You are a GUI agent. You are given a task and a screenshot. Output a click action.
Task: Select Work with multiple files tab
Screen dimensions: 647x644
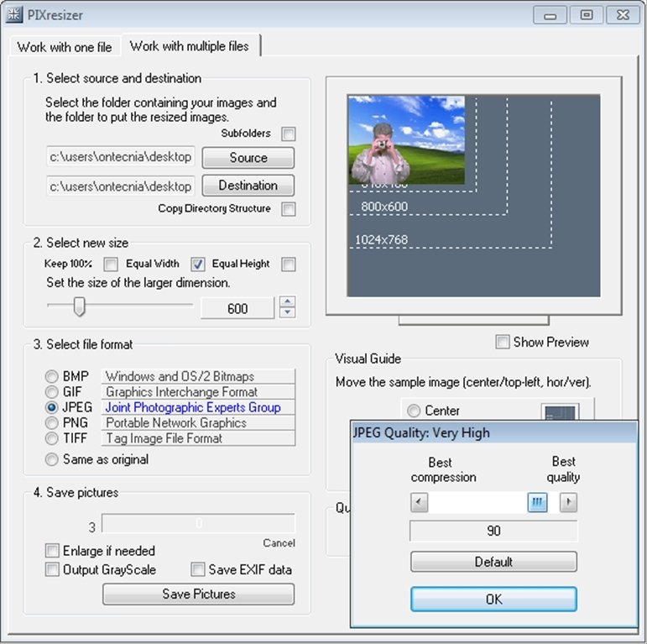190,46
